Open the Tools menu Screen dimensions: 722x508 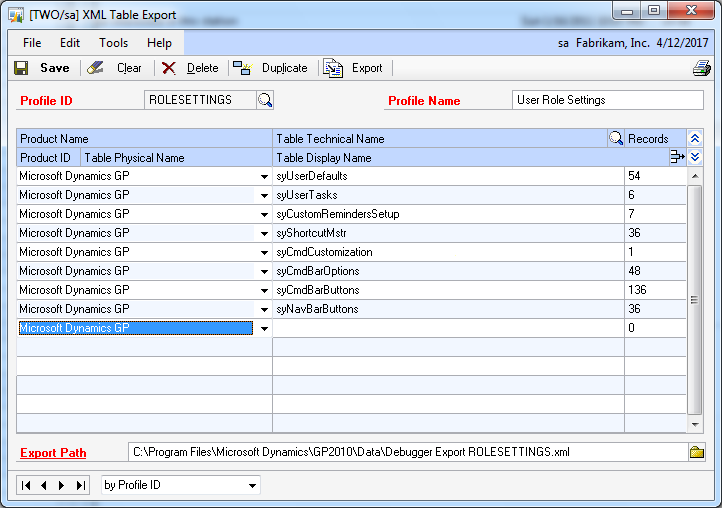tap(113, 43)
